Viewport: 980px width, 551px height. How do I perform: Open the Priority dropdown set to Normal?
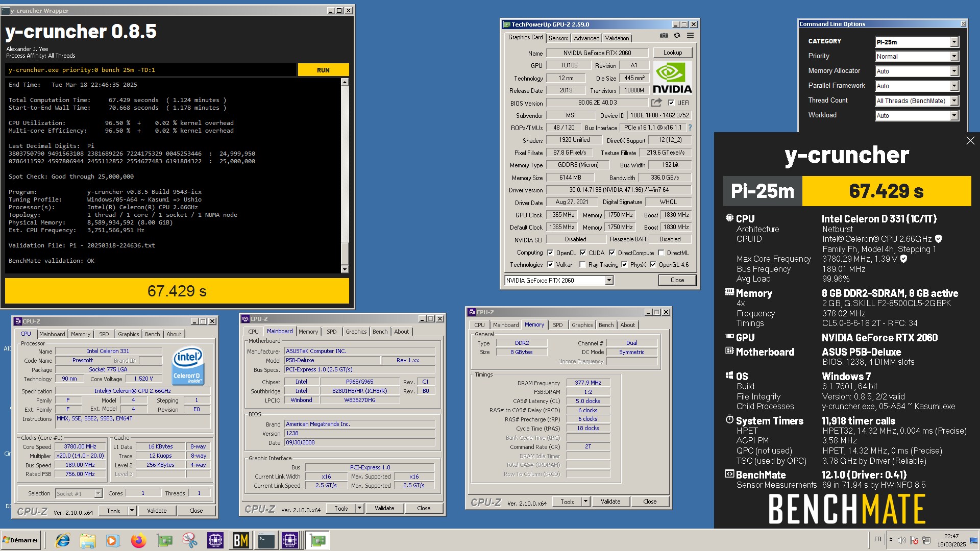pyautogui.click(x=917, y=57)
